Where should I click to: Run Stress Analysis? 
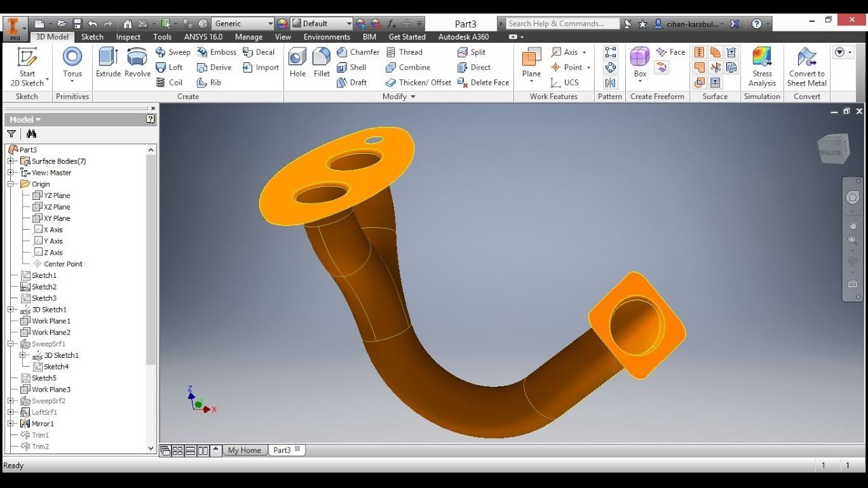tap(762, 66)
